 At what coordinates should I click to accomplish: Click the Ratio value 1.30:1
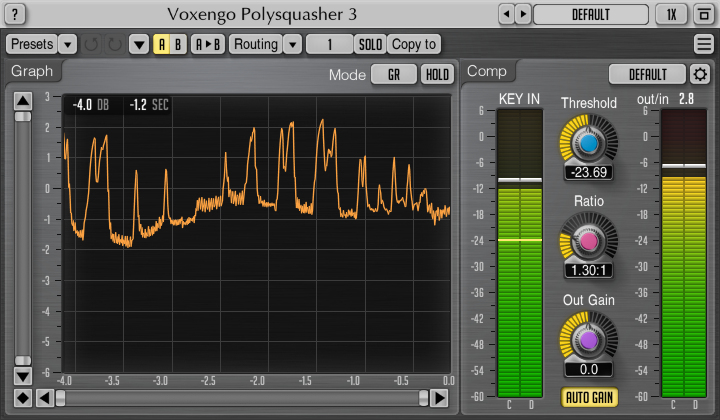click(589, 270)
